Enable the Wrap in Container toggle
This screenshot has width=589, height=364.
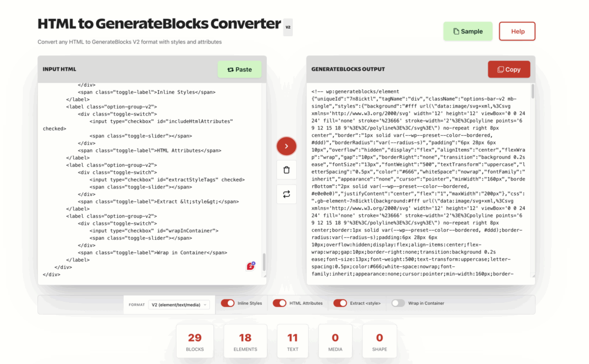click(x=398, y=303)
